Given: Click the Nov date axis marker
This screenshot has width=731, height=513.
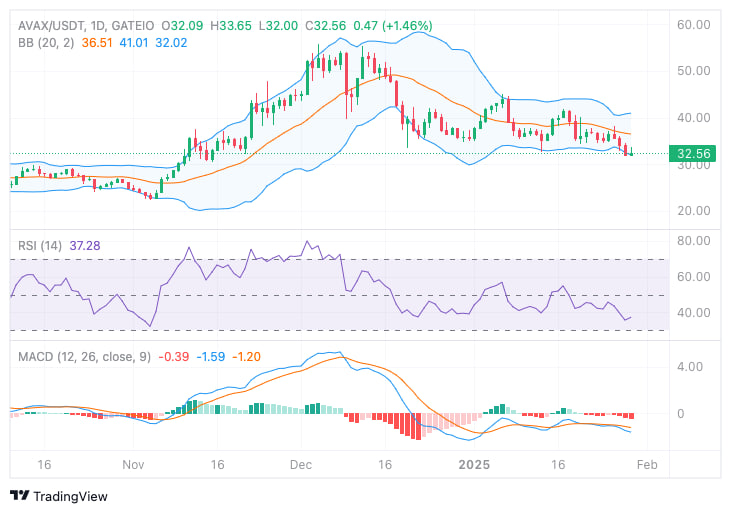Looking at the screenshot, I should [x=133, y=465].
